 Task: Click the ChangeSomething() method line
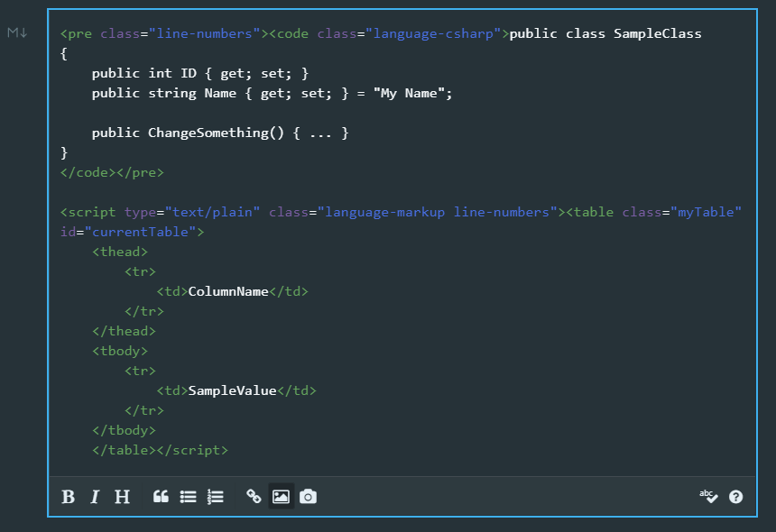[x=220, y=133]
